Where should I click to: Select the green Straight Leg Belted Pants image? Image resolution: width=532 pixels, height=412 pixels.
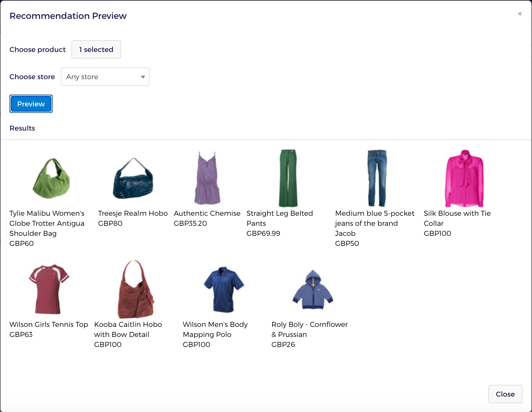click(288, 178)
